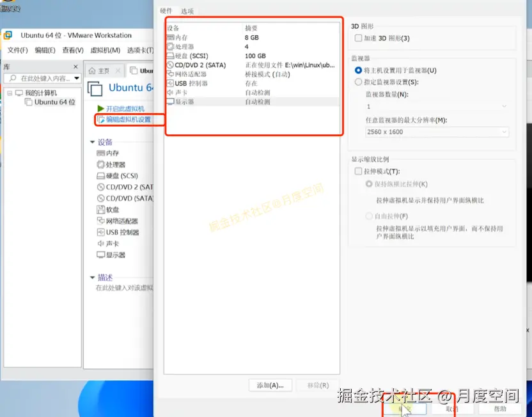Click the large Ubuntu 64 VM page icon
Screen dimensions: 532x417
tap(95, 88)
